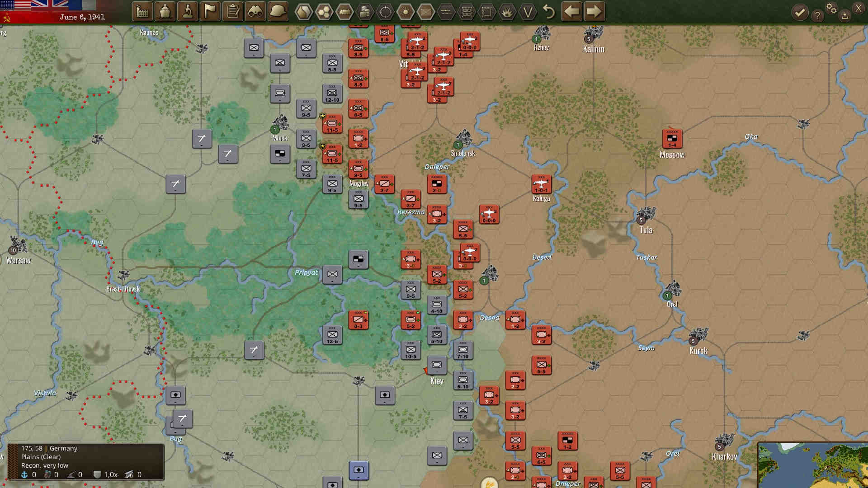Open the naval ship panel
The height and width of the screenshot is (488, 868).
point(165,11)
